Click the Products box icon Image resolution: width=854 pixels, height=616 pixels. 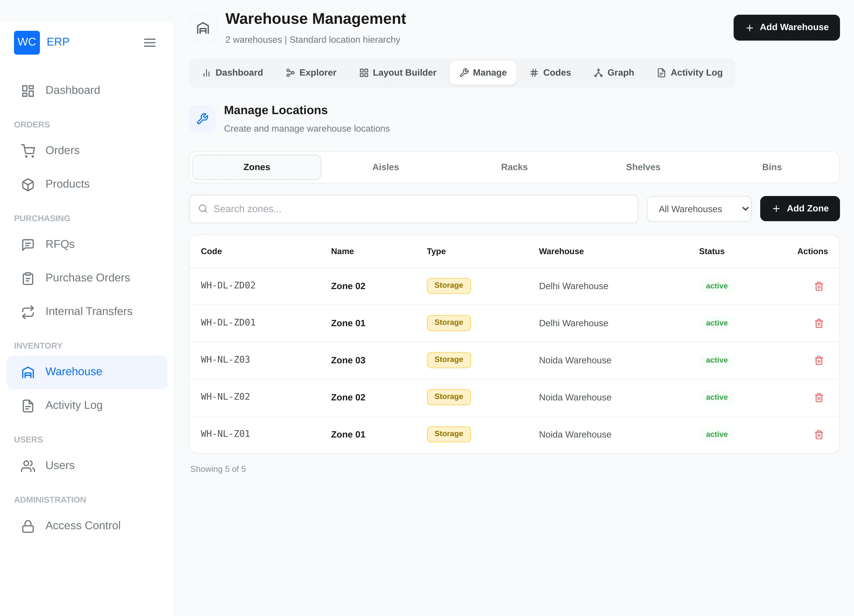click(28, 184)
